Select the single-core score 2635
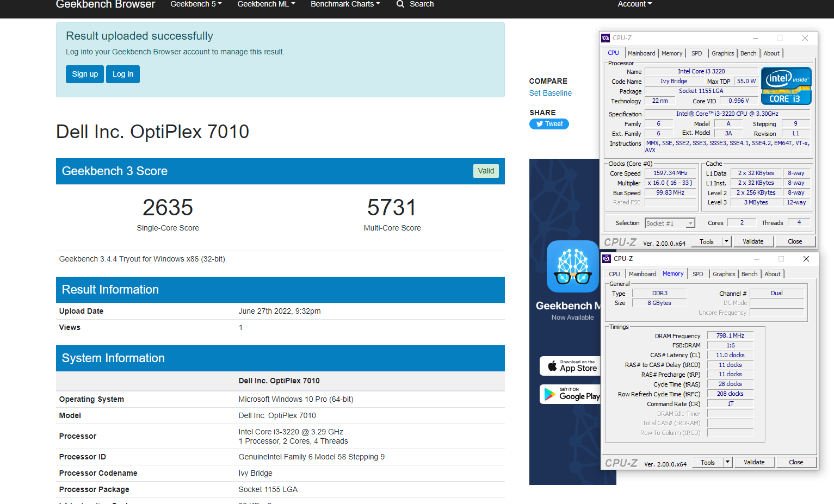The image size is (834, 504). click(168, 207)
